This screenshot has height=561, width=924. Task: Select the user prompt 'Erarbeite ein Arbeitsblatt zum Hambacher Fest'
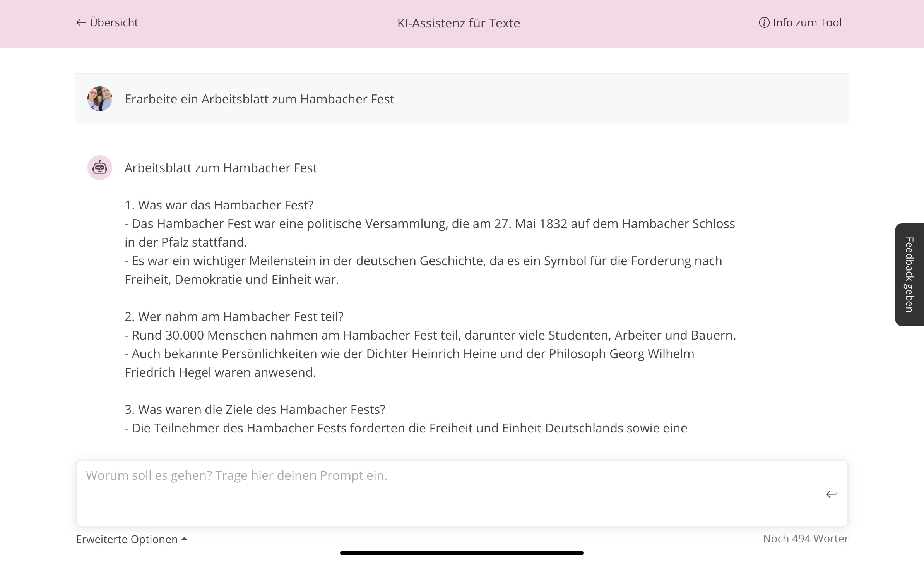click(x=259, y=99)
